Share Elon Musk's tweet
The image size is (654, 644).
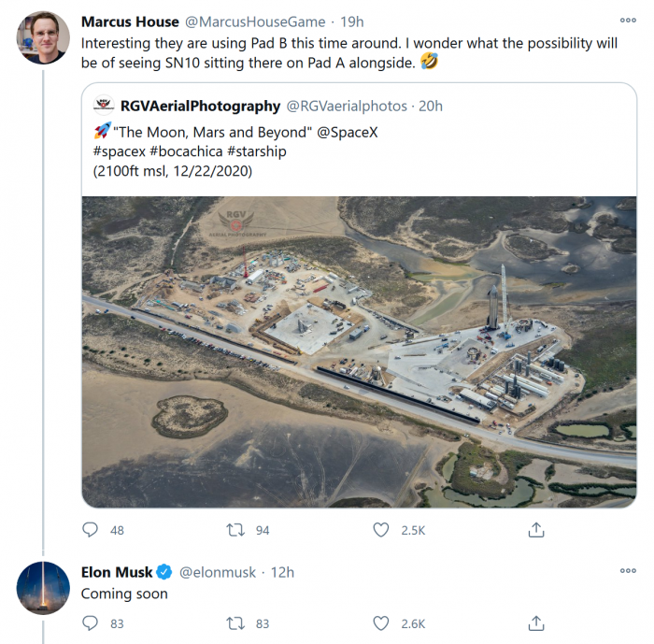click(536, 623)
